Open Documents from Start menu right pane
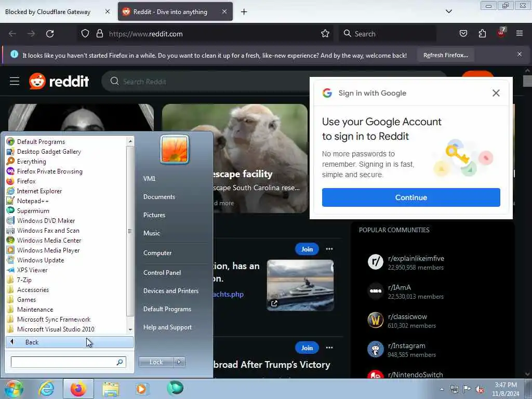This screenshot has height=399, width=532. 159,197
